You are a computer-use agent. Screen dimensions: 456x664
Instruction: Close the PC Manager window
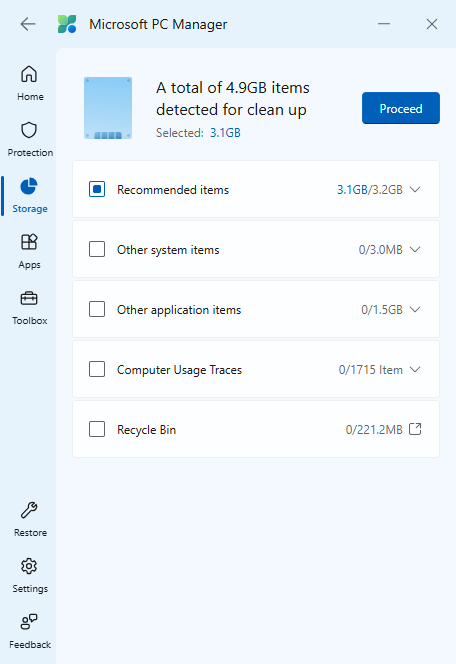click(x=431, y=24)
